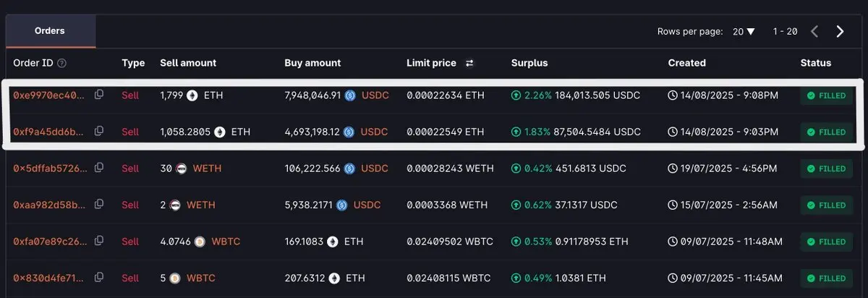The height and width of the screenshot is (298, 868).
Task: Go to the previous page arrow
Action: coord(814,31)
